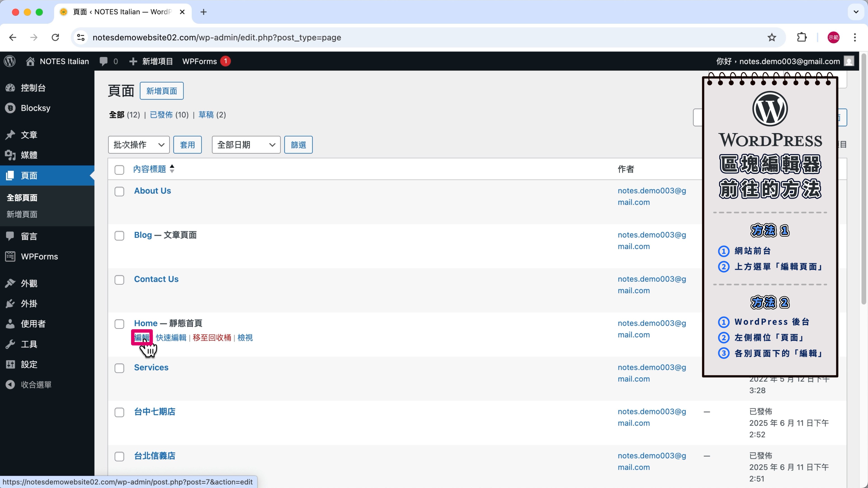Open the 批次操作 bulk actions dropdown
The height and width of the screenshot is (488, 868).
[139, 145]
